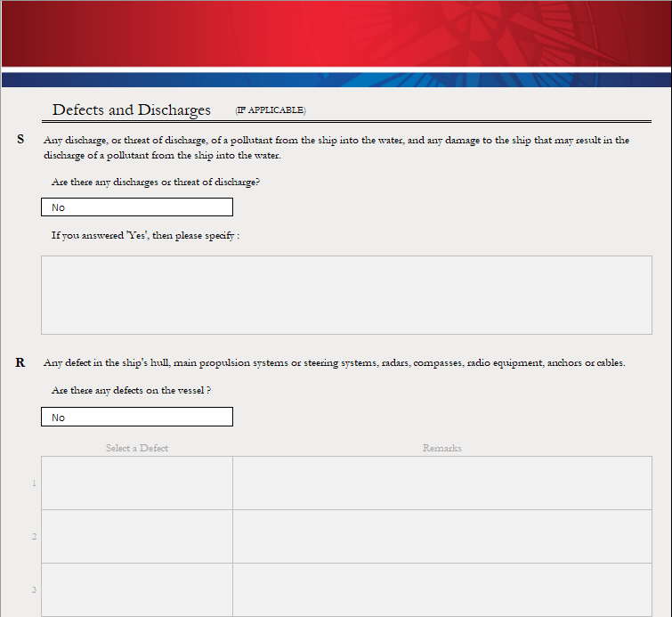Click row number 1 of the defects table

pos(34,483)
